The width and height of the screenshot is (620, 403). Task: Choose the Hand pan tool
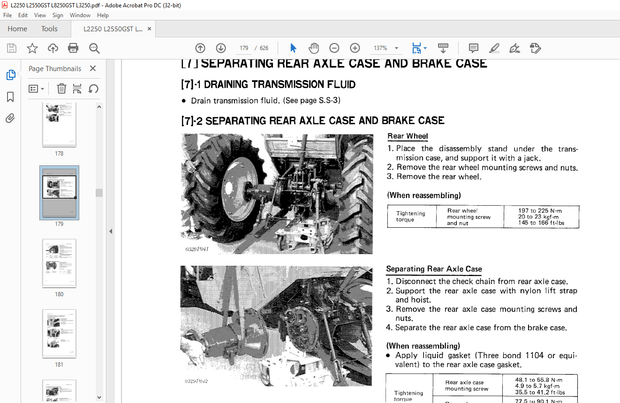coord(314,48)
